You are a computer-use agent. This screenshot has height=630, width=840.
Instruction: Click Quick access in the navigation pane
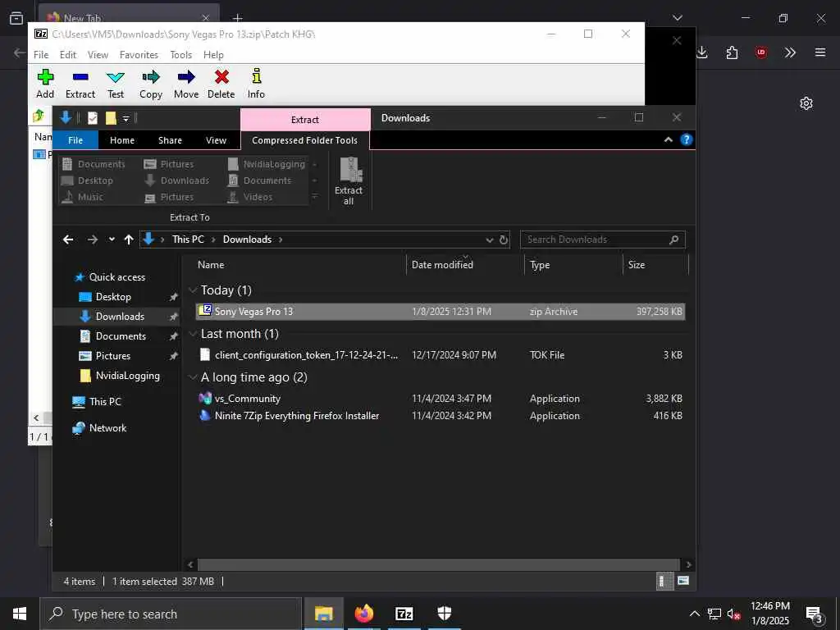coord(116,277)
